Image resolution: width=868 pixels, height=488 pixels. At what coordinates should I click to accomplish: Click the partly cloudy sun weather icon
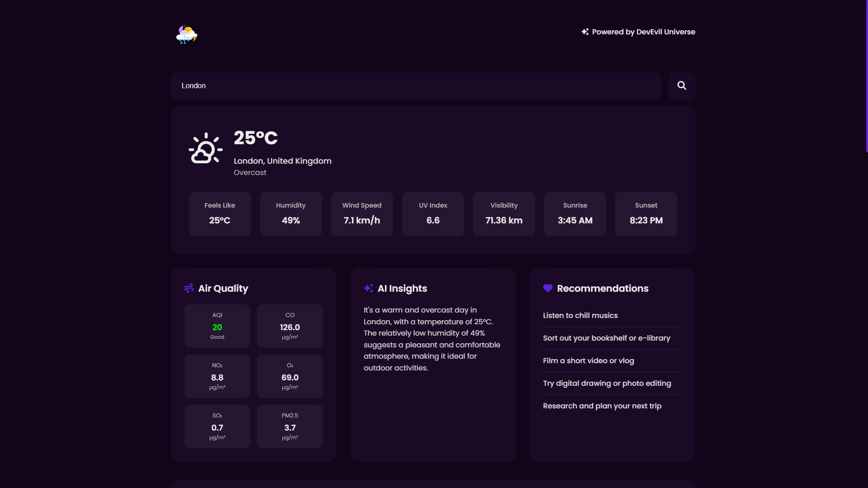tap(206, 149)
